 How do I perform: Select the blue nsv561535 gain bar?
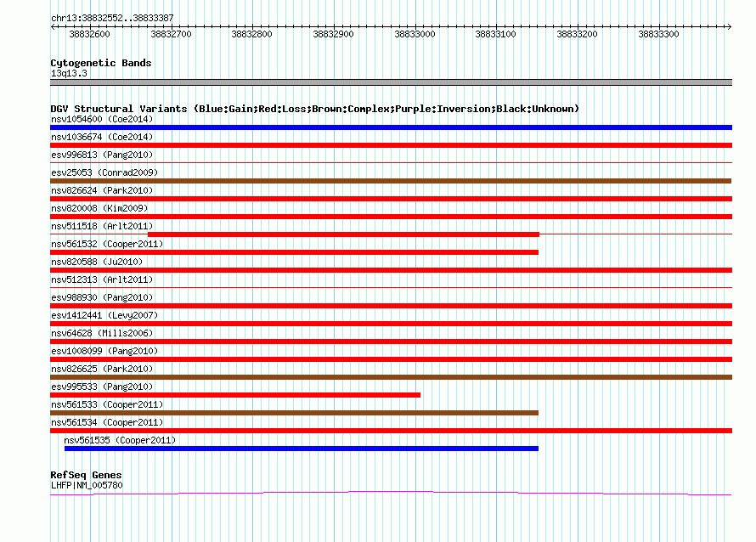[x=302, y=449]
